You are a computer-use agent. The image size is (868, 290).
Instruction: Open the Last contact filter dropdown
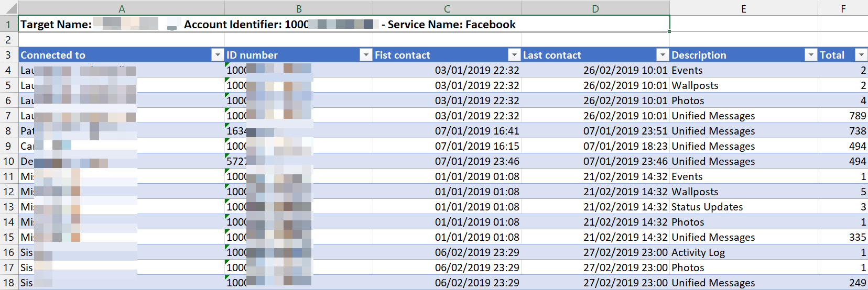coord(663,55)
